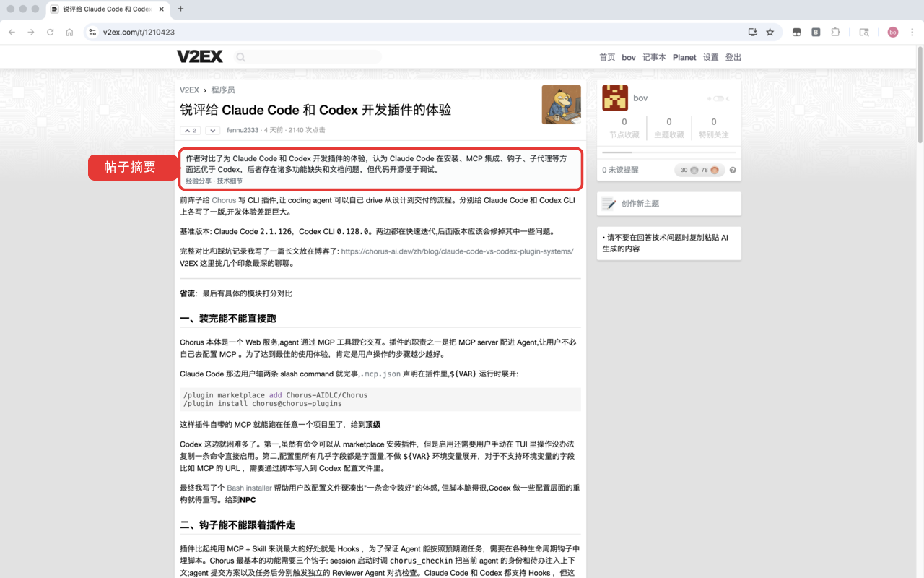Open the first dark extension icon

coord(797,32)
